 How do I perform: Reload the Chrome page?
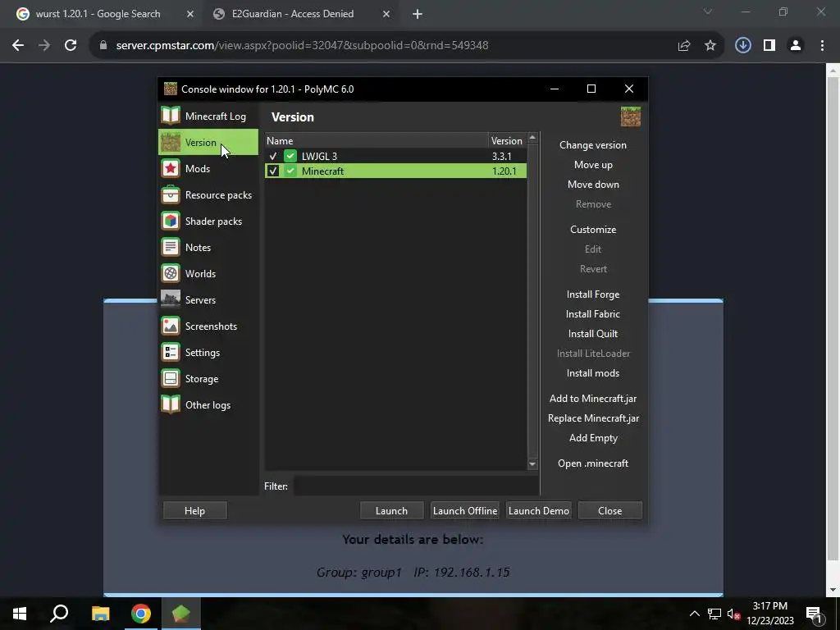click(x=71, y=46)
